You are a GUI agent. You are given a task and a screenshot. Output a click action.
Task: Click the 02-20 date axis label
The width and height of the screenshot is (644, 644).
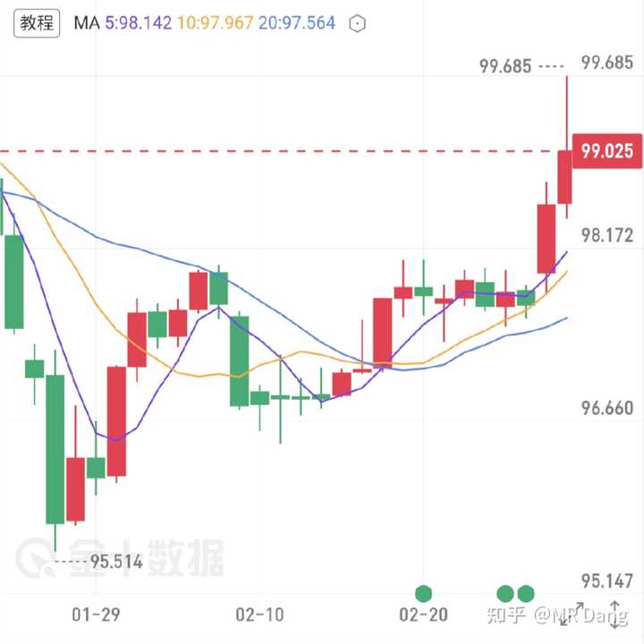[x=423, y=614]
